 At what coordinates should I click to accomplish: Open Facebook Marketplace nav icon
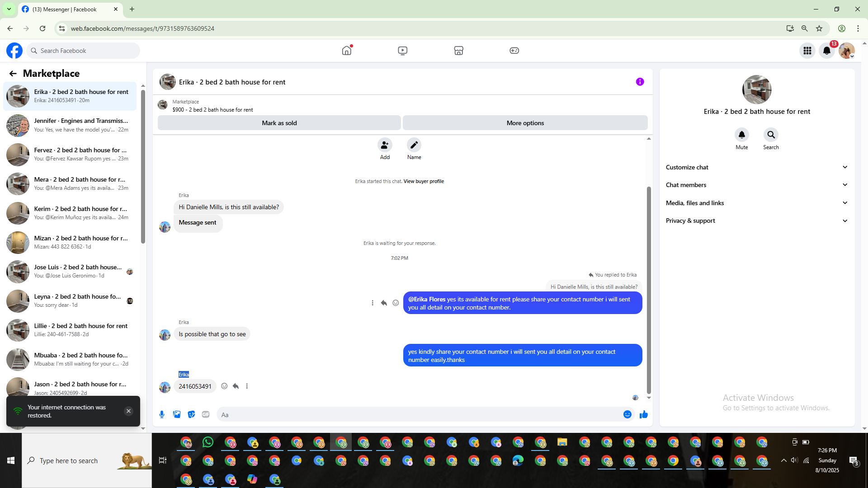coord(458,51)
